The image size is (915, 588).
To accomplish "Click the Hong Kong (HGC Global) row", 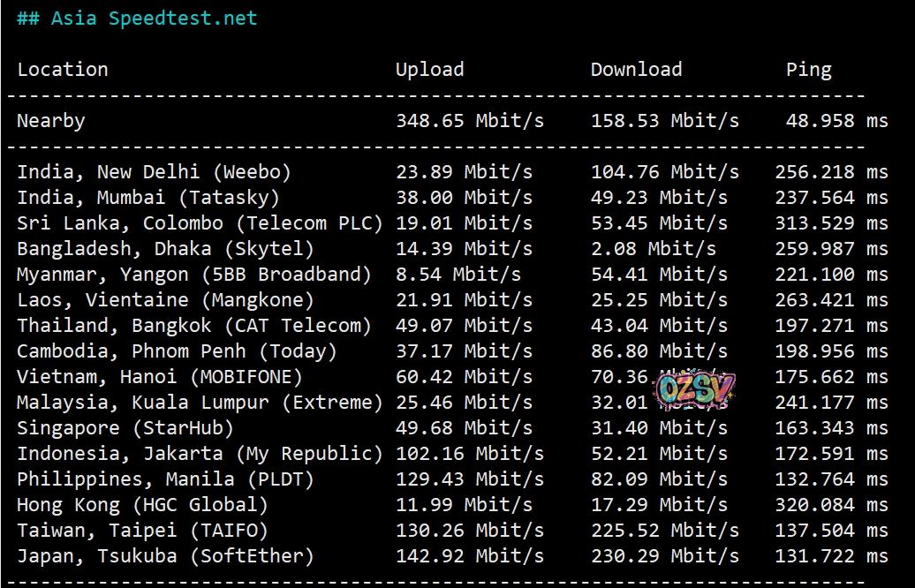I will pyautogui.click(x=142, y=505).
